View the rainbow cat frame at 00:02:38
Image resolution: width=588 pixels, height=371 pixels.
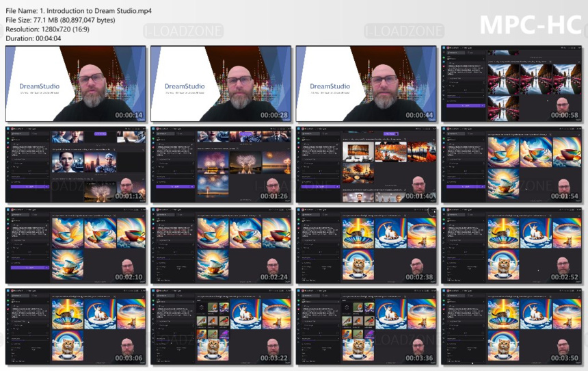366,246
